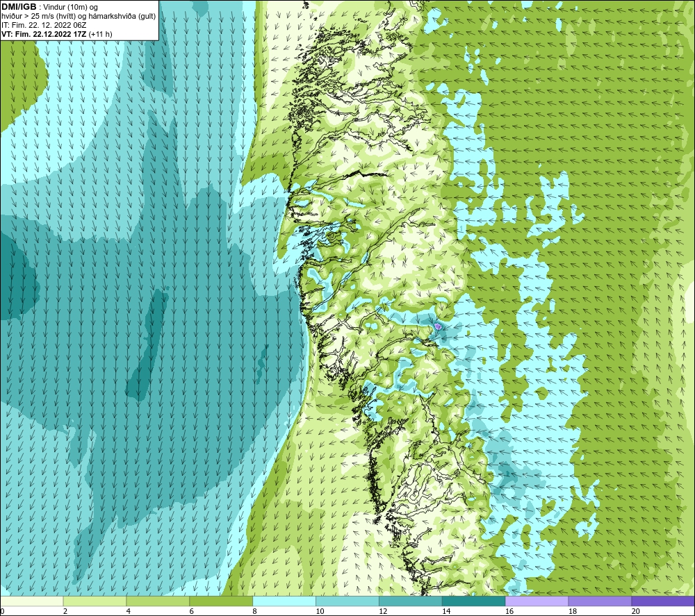Click the swatch above 20 m/s
Image resolution: width=695 pixels, height=616 pixels.
663,601
